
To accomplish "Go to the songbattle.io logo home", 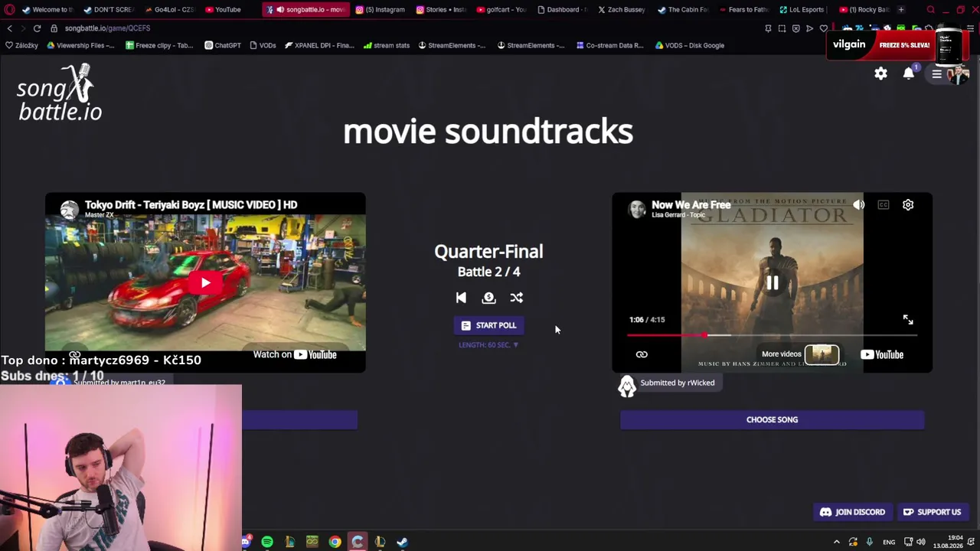I will (x=60, y=93).
